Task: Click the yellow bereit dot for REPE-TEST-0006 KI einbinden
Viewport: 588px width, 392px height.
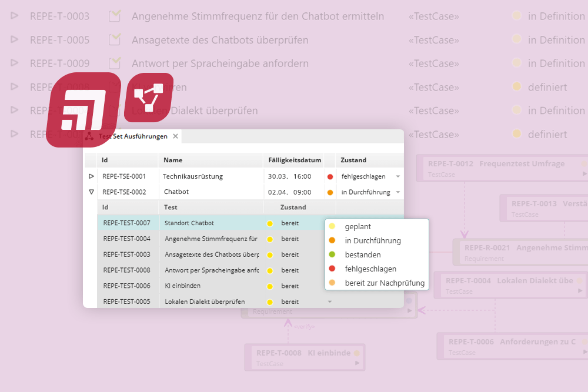Action: pyautogui.click(x=270, y=286)
